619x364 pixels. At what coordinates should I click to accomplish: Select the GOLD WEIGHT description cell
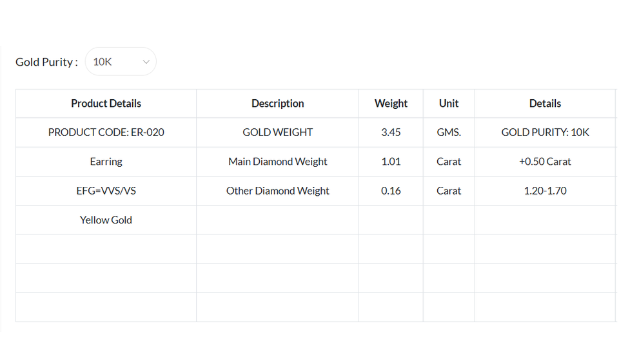277,132
